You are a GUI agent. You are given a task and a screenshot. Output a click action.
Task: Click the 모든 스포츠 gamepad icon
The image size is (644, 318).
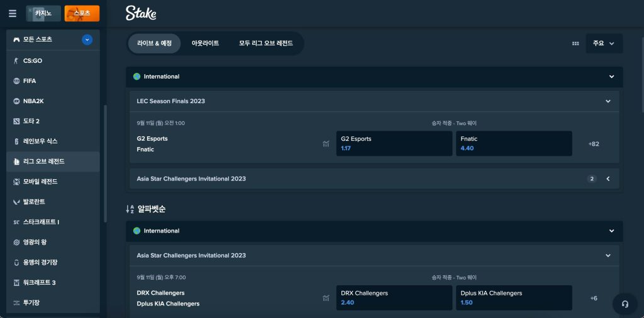coord(16,40)
